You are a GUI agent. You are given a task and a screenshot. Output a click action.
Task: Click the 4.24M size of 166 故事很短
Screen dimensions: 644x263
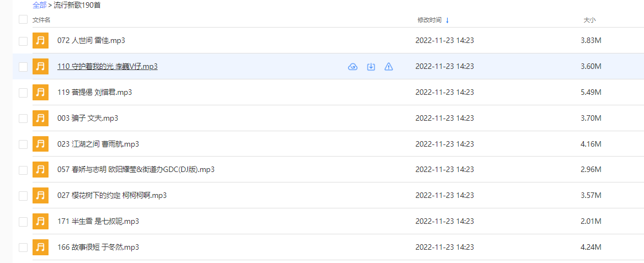click(x=591, y=248)
